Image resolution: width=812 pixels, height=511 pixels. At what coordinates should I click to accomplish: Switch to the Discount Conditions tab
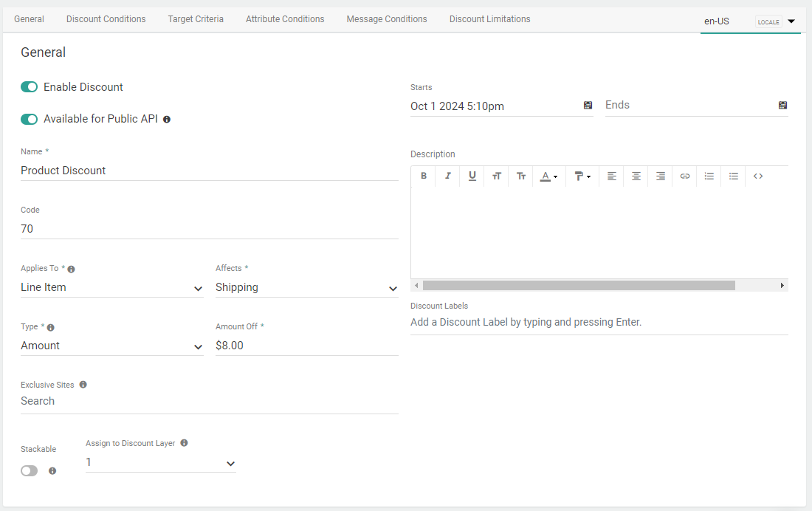click(106, 18)
